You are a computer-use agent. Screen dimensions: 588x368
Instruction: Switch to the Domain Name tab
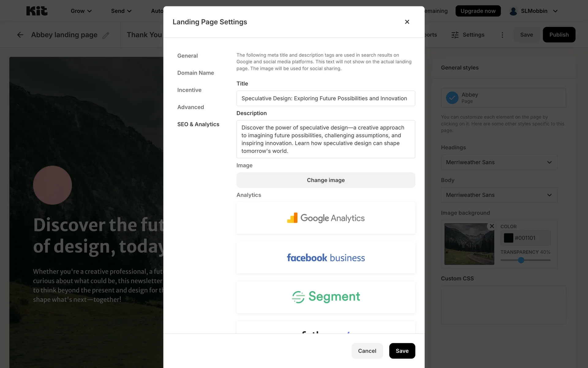point(195,73)
